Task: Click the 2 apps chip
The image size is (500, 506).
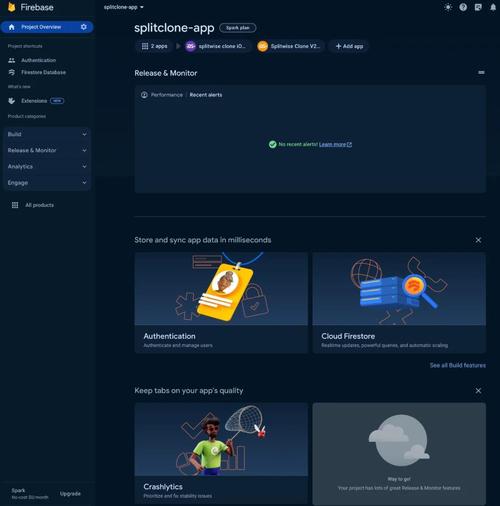Action: click(154, 46)
